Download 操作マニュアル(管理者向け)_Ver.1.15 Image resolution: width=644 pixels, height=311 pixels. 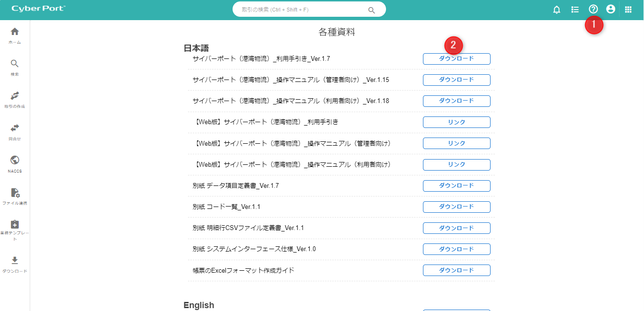point(457,80)
